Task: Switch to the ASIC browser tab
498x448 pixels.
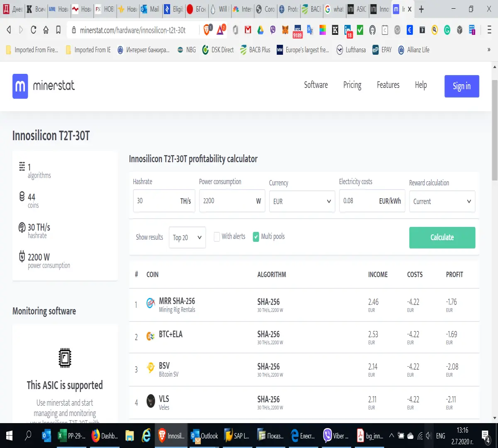Action: (357, 9)
